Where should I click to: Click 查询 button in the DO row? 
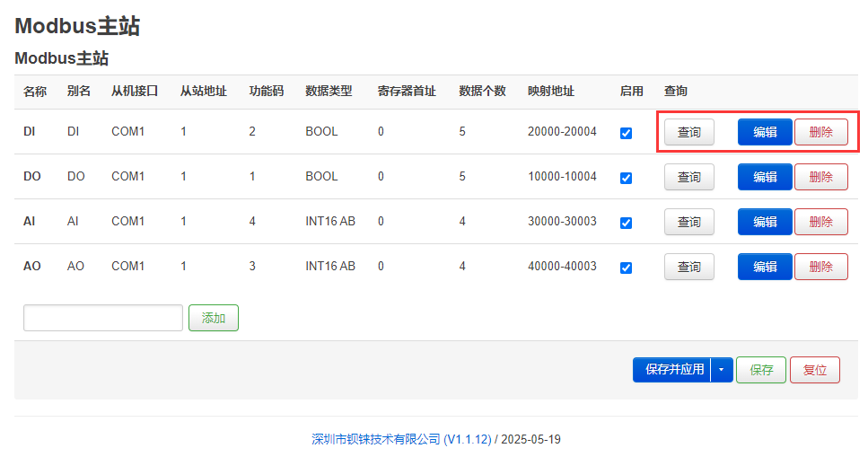(689, 177)
